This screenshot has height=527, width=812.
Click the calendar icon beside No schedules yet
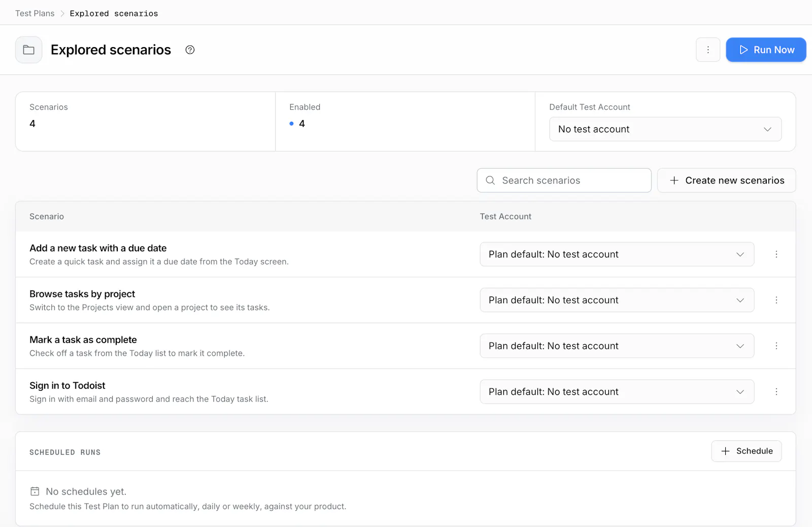pyautogui.click(x=35, y=491)
